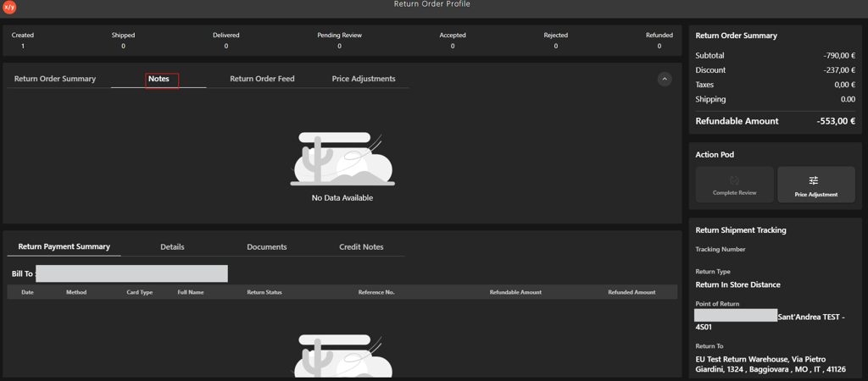This screenshot has width=868, height=381.
Task: Click the Shipping value 0.00
Action: (x=848, y=100)
